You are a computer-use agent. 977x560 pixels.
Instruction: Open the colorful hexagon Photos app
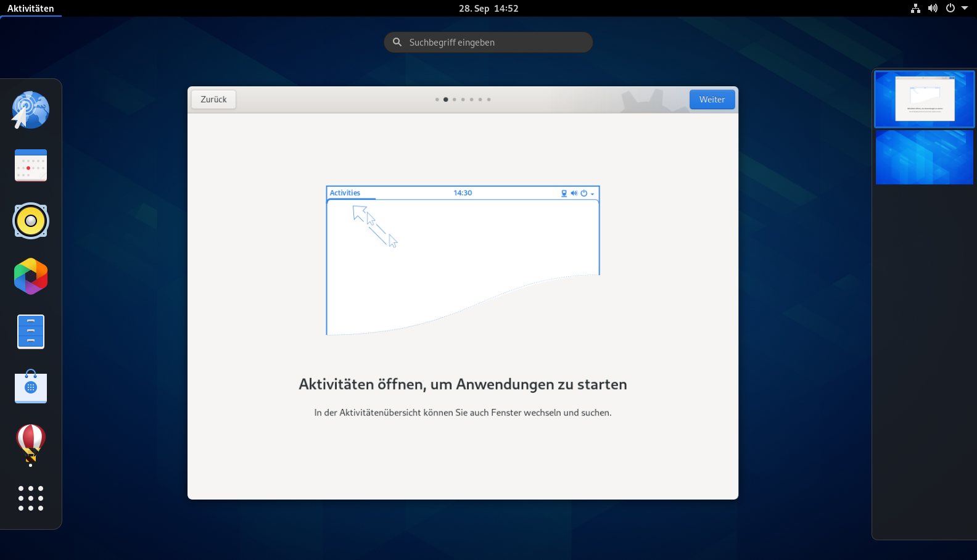point(30,276)
